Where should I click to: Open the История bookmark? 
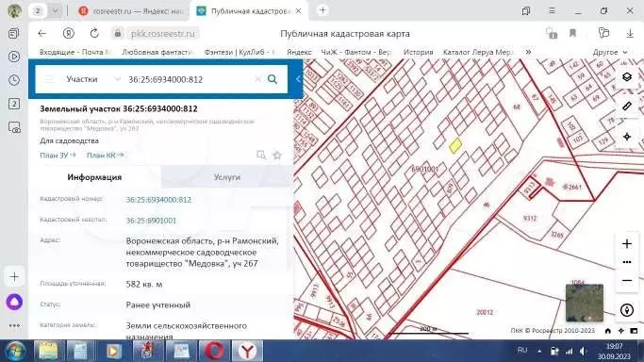pos(418,52)
